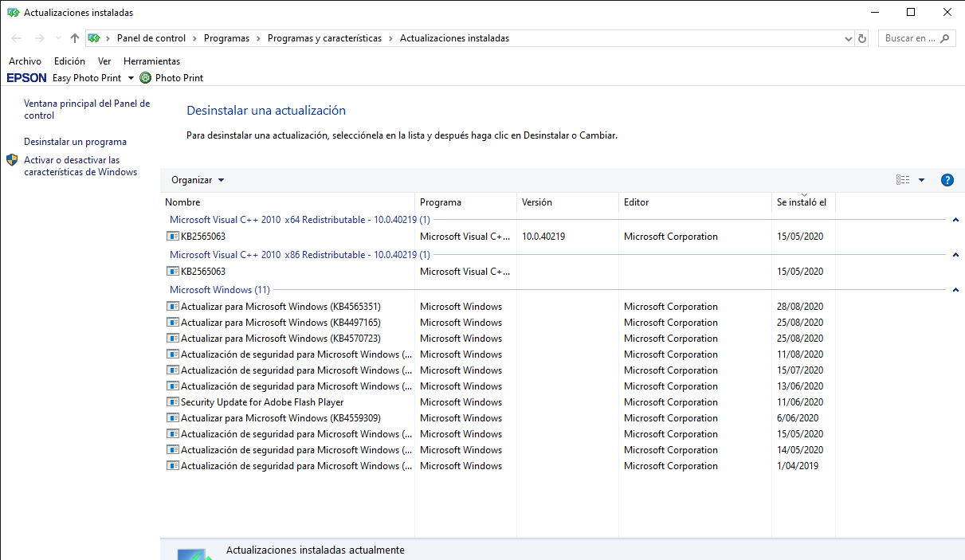Viewport: 965px width, 560px height.
Task: Click the address bar control panel icon
Action: click(94, 38)
